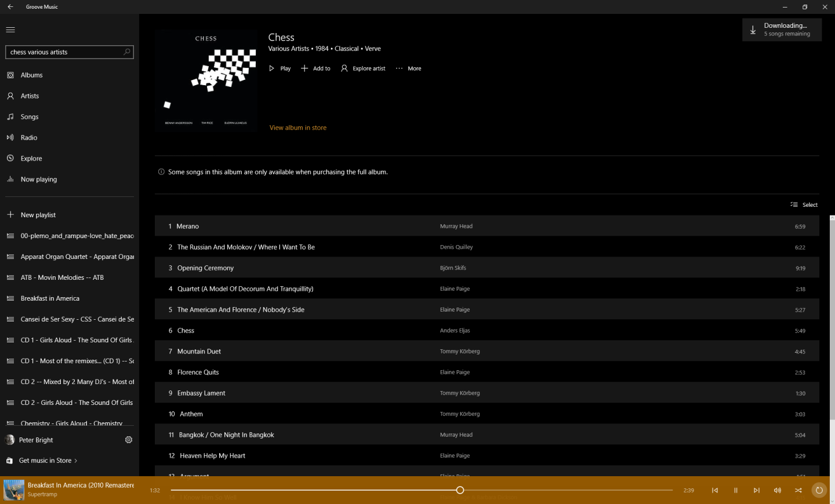Viewport: 835px width, 504px height.
Task: Open the More options for the album
Action: [408, 68]
